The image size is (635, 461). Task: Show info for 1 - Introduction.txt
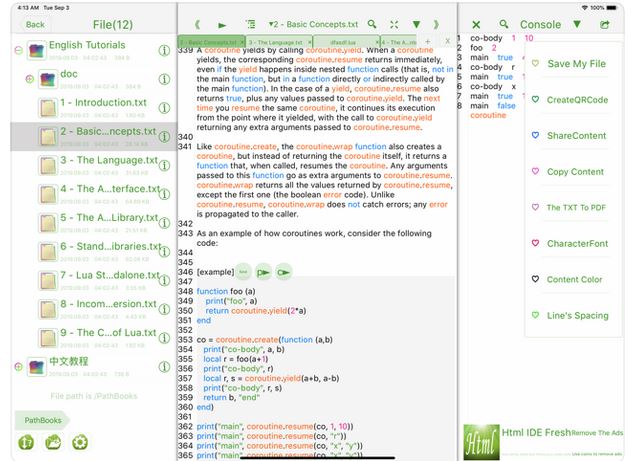click(x=164, y=108)
